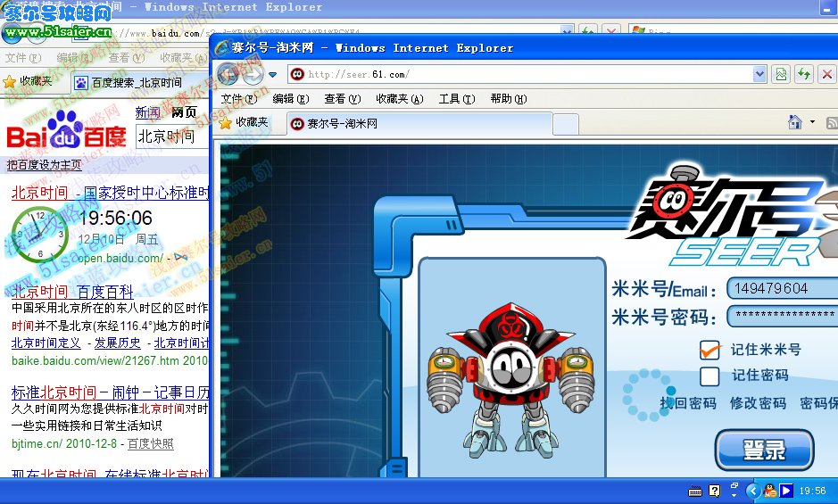Expand the Home button dropdown arrow

pyautogui.click(x=812, y=122)
